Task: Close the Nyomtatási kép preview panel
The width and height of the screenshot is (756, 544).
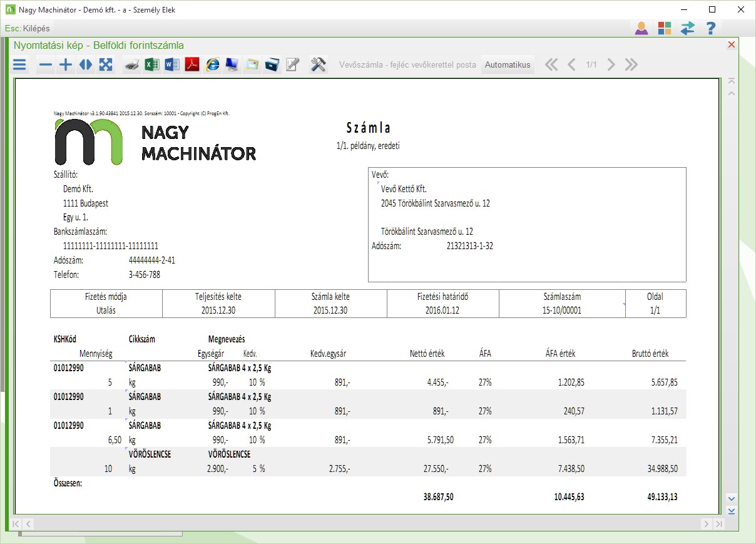Action: point(731,45)
